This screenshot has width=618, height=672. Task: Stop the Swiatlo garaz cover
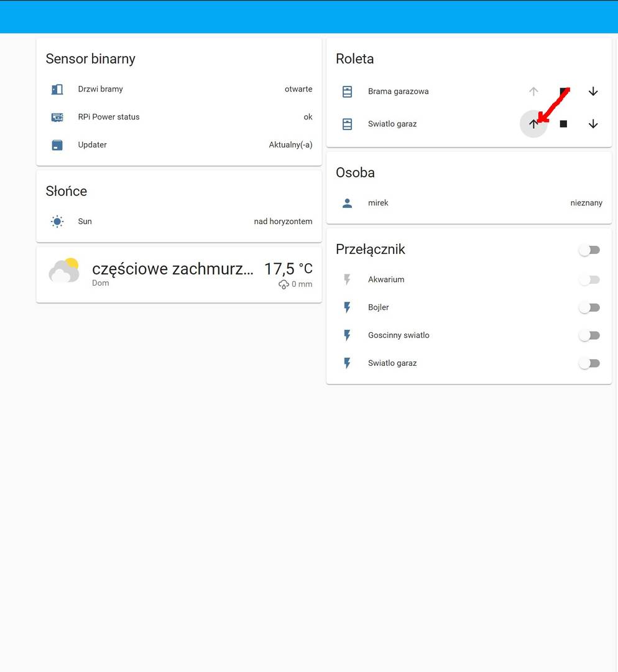[563, 124]
